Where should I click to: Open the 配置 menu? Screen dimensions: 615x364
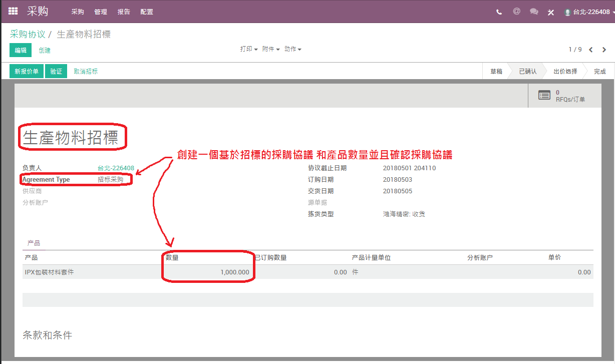[147, 12]
